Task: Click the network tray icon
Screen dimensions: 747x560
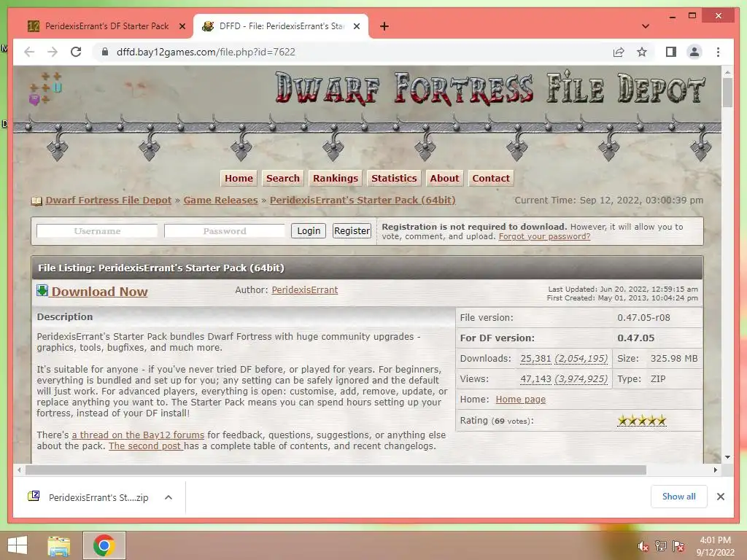Action: point(661,546)
